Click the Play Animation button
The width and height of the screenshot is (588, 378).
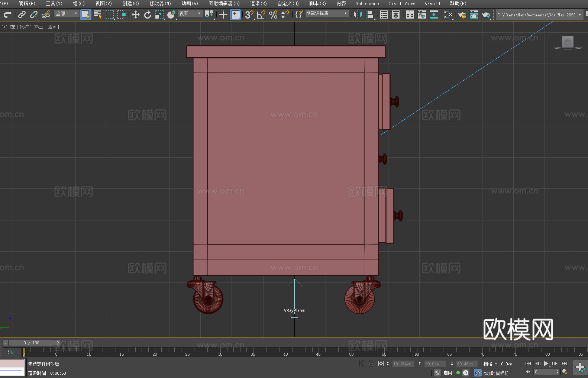coord(546,364)
